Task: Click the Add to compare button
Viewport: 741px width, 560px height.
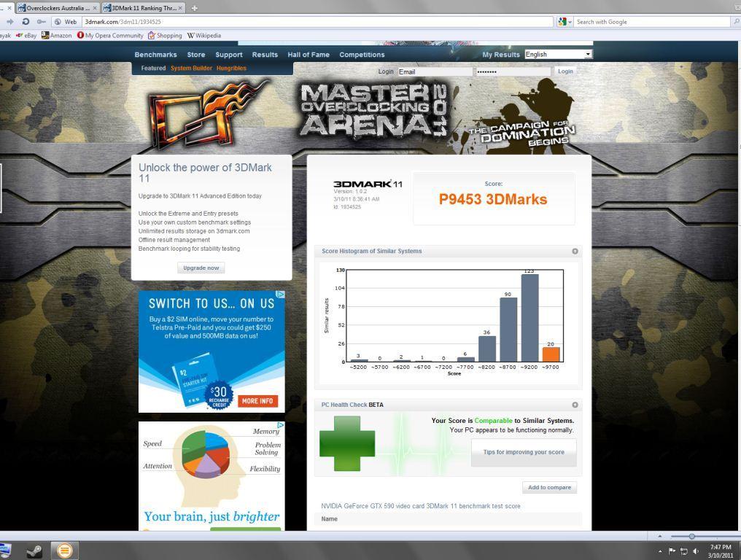Action: (x=549, y=487)
